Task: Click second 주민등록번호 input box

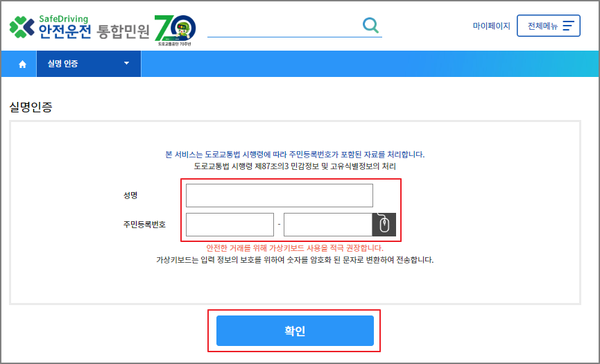Action: click(x=328, y=225)
